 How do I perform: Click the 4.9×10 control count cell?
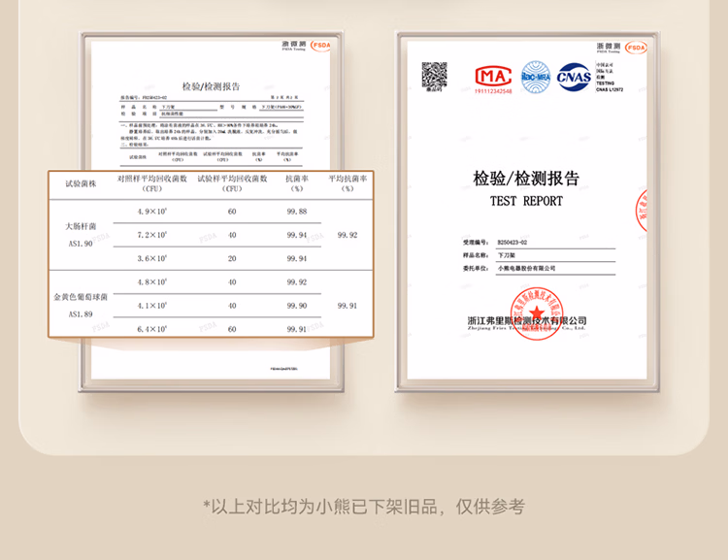tap(152, 212)
